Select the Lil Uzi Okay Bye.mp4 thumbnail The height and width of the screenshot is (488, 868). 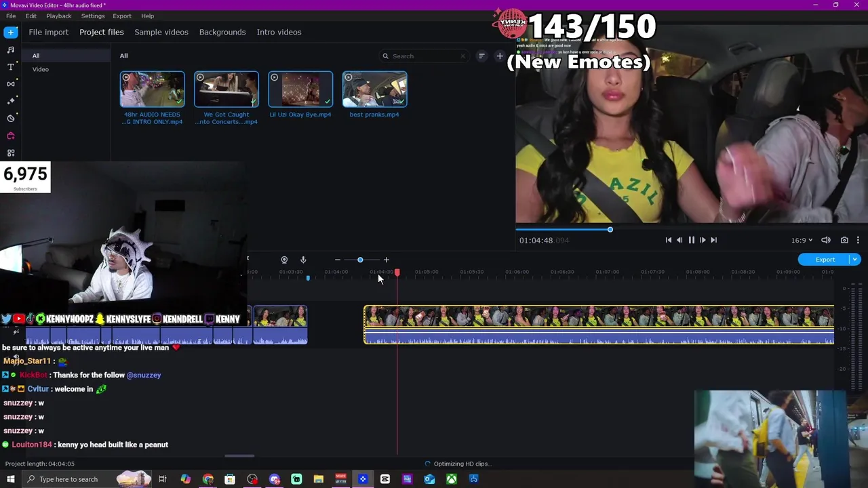300,89
